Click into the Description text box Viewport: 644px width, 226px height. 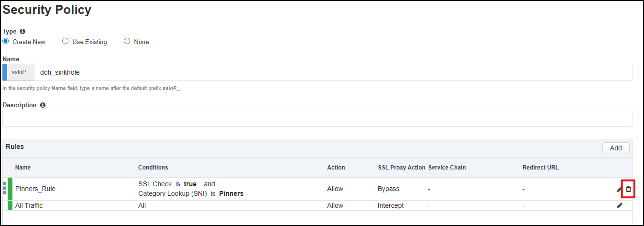click(x=317, y=118)
